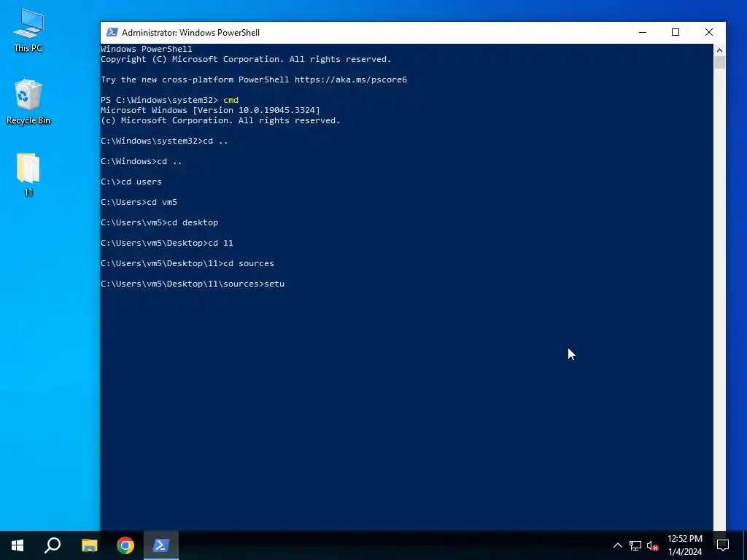Click the 'cd vm5' command line
The height and width of the screenshot is (560, 747).
139,202
